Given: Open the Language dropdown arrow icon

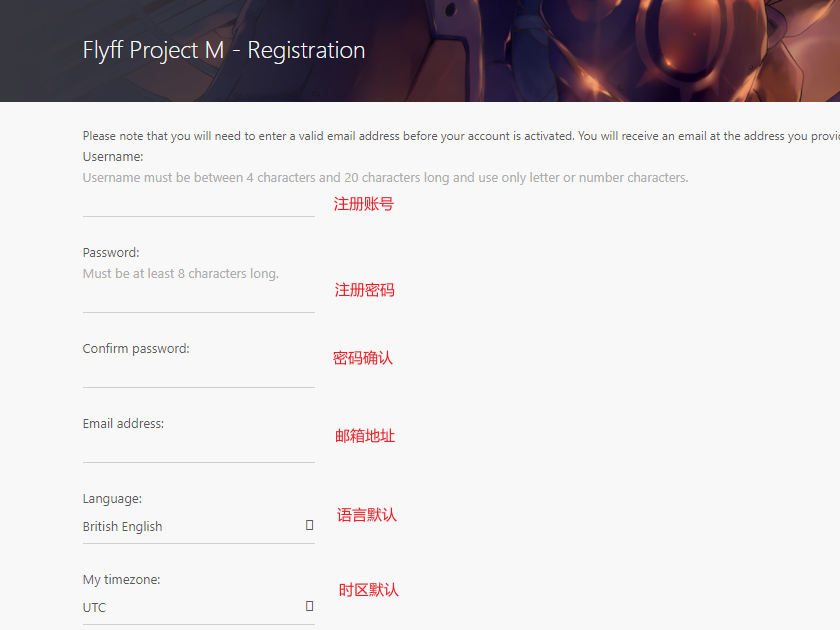Looking at the screenshot, I should click(310, 525).
